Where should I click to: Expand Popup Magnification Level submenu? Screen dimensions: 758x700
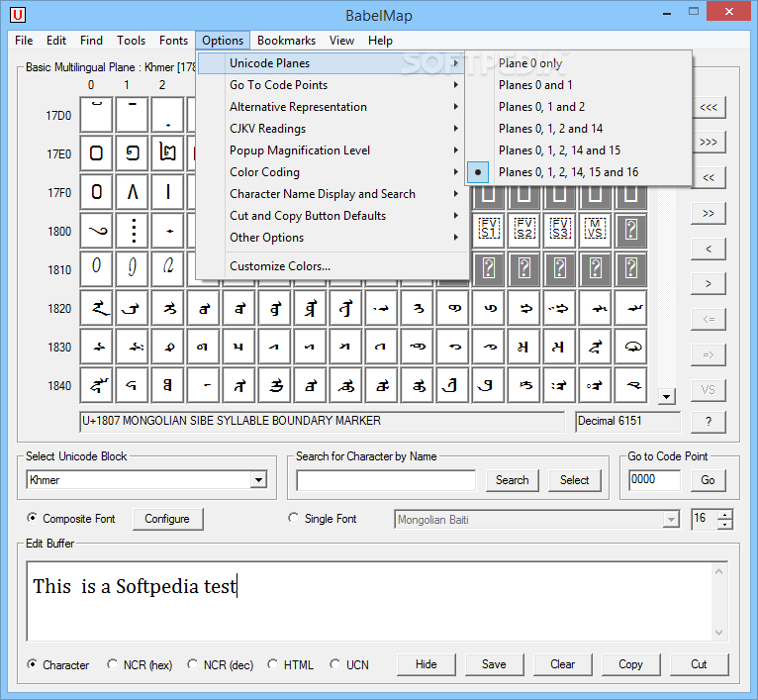click(332, 150)
